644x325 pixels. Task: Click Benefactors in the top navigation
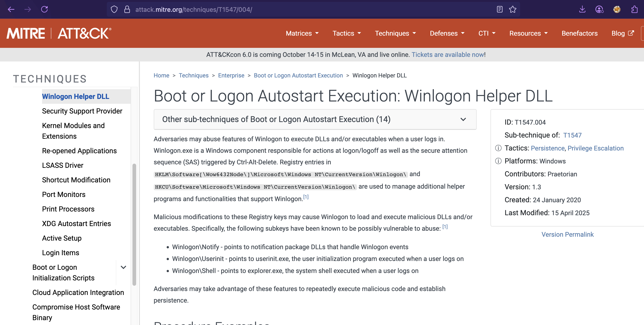[579, 33]
